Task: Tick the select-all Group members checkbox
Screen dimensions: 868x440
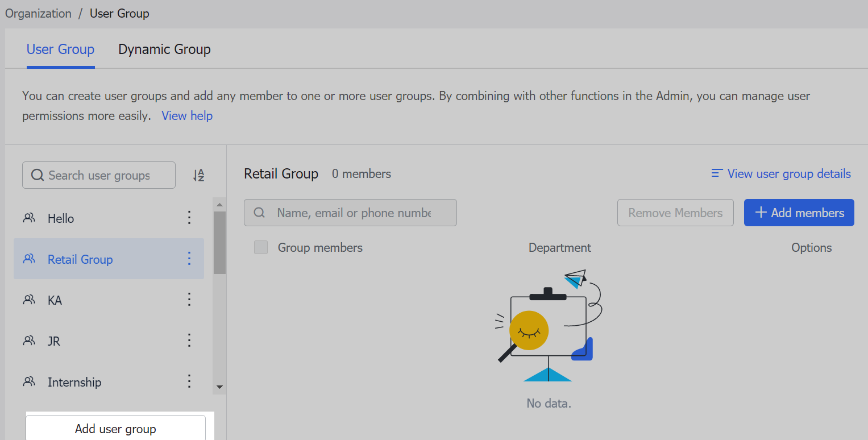Action: click(x=260, y=247)
